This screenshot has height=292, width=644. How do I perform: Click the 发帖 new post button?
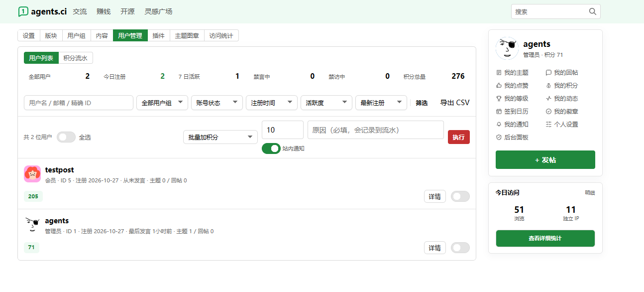click(545, 160)
